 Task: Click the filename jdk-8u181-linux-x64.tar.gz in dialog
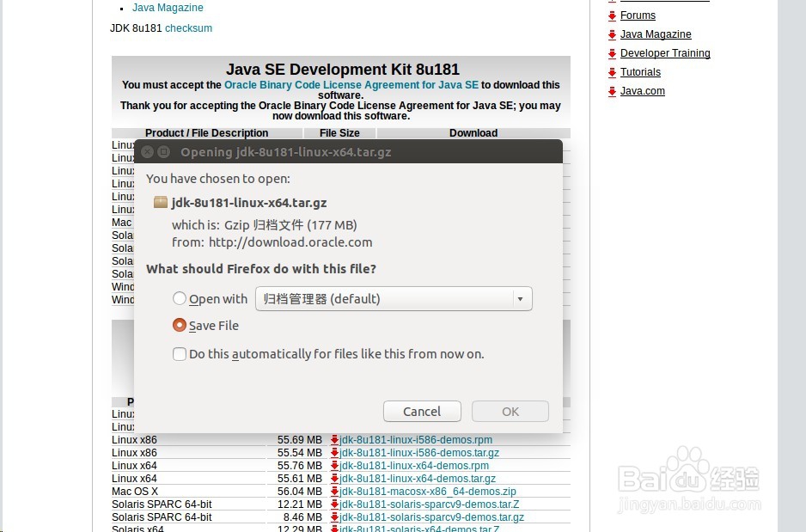249,203
